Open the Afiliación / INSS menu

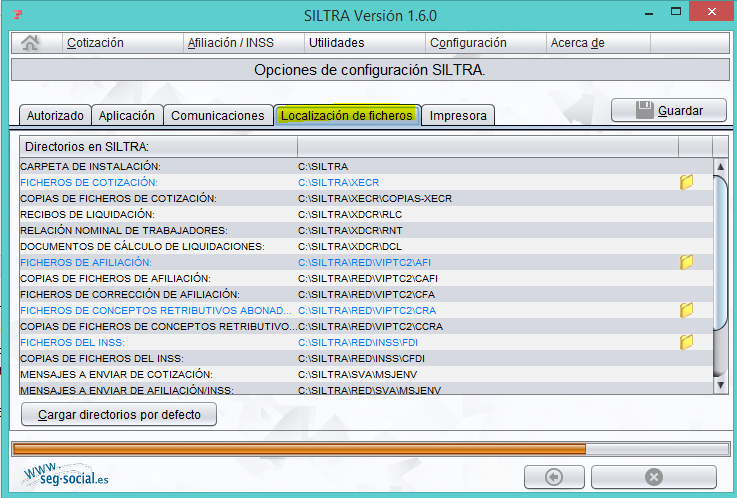pyautogui.click(x=230, y=43)
